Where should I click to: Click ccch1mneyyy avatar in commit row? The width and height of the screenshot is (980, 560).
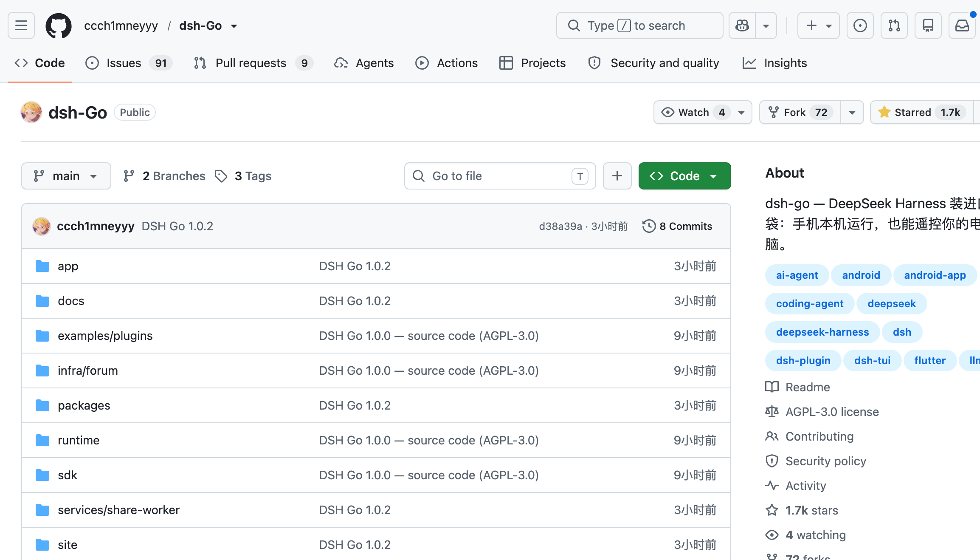42,226
